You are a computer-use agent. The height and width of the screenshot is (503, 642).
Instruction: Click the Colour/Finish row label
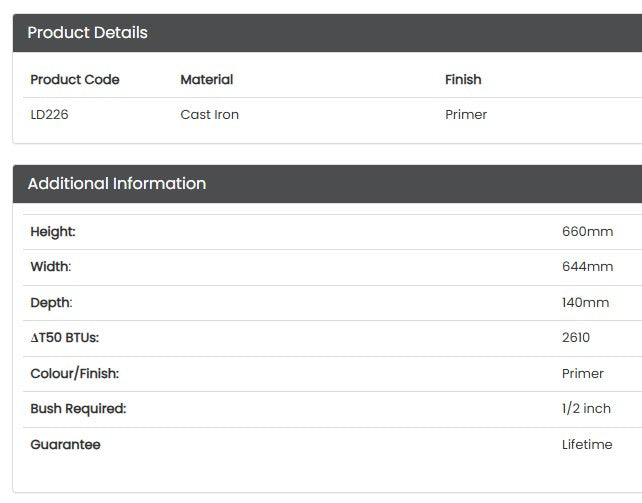75,374
